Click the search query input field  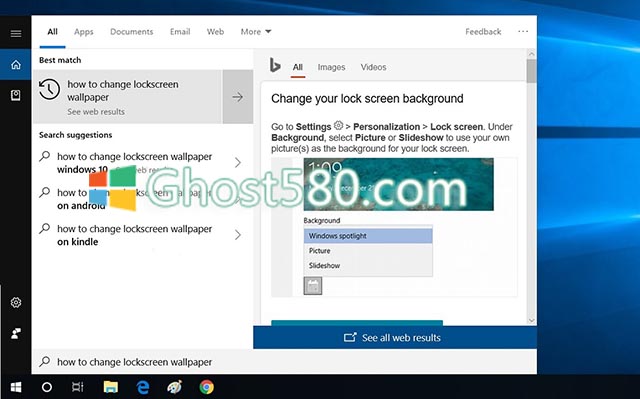[284, 361]
